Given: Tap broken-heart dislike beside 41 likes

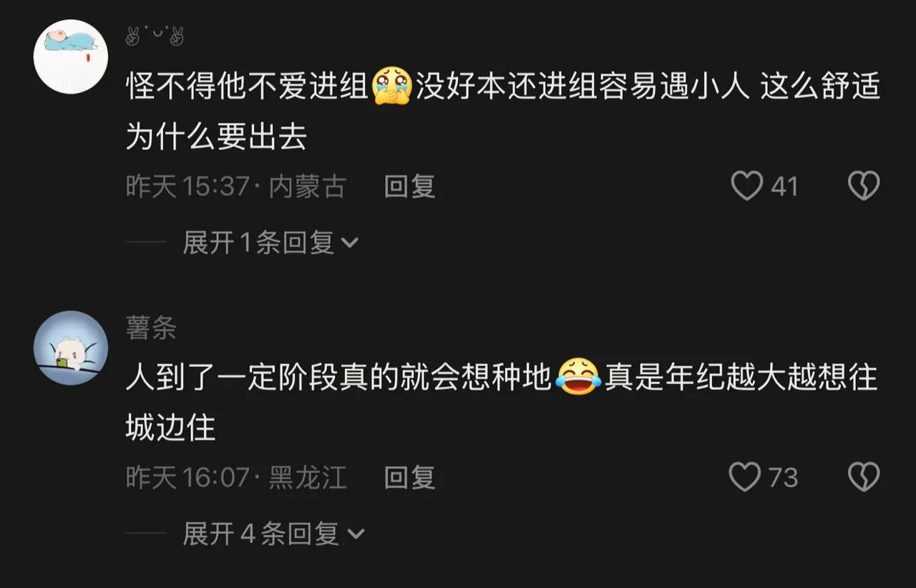Looking at the screenshot, I should pos(864,187).
